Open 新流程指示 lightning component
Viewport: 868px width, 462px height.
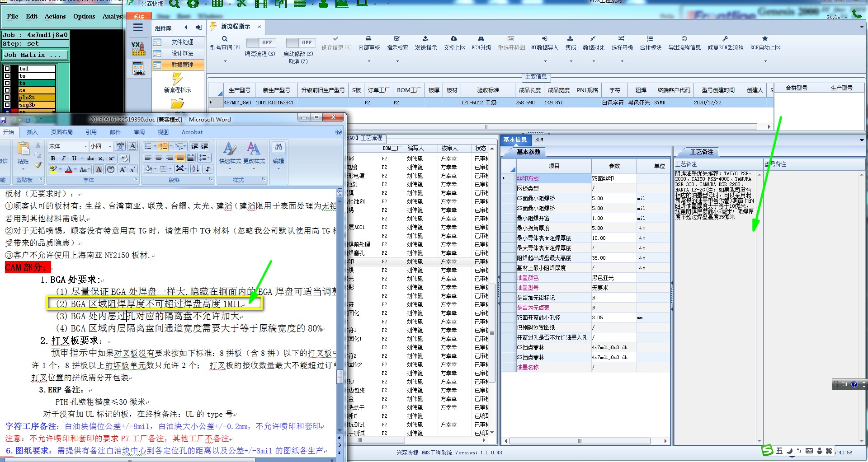point(177,83)
